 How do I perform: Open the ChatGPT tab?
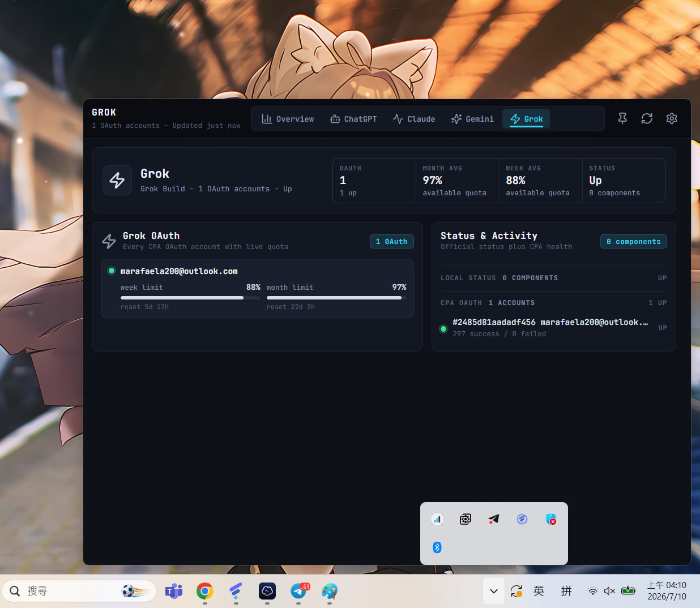click(353, 119)
